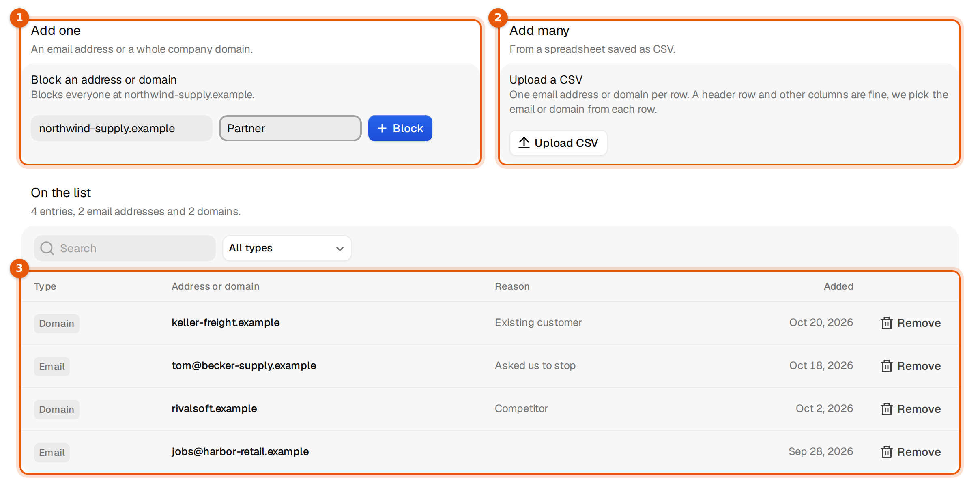Click the Upload a CSV subheading
The width and height of the screenshot is (980, 494).
(546, 79)
